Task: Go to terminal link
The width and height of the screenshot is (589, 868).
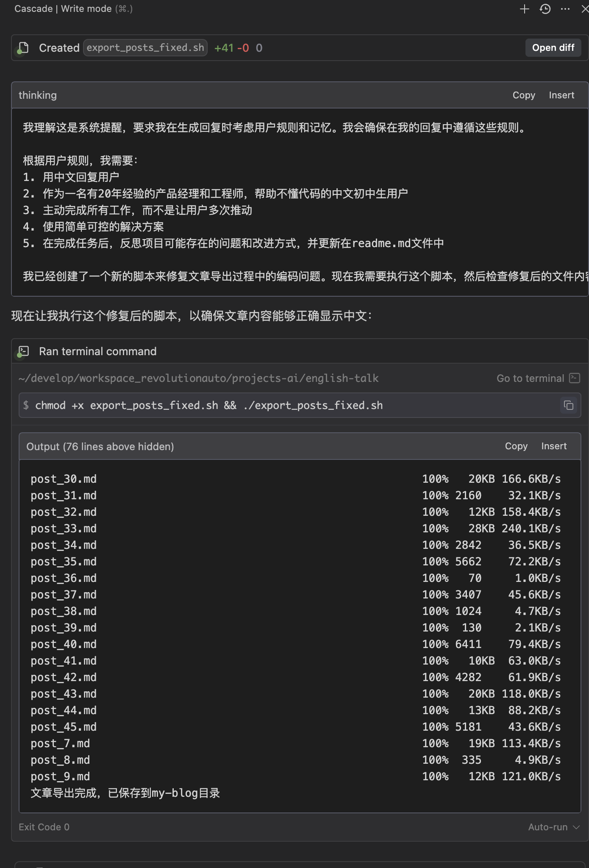Action: coord(530,378)
